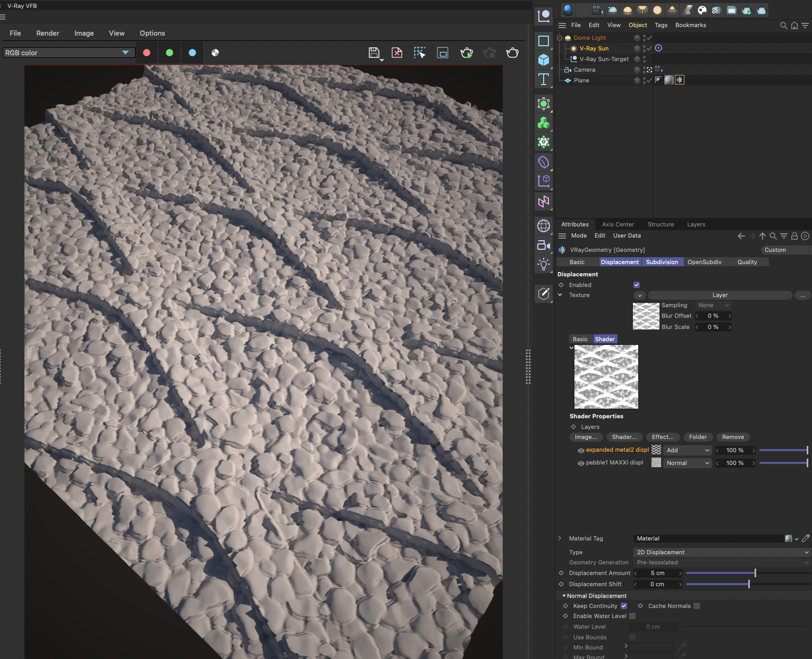Open the V-Ray frame buffer window icon
This screenshot has height=659, width=812.
tap(732, 10)
